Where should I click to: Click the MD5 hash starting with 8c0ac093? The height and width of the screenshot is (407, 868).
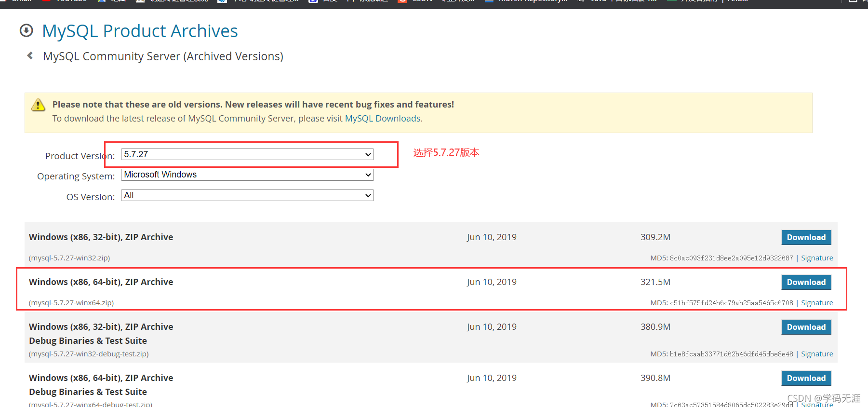click(x=731, y=258)
